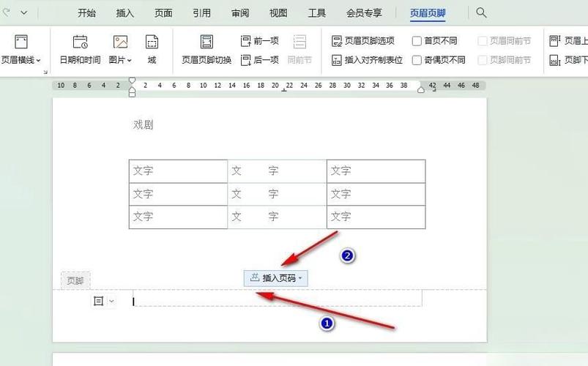
Task: Switch to the 视图 tab
Action: [x=278, y=13]
